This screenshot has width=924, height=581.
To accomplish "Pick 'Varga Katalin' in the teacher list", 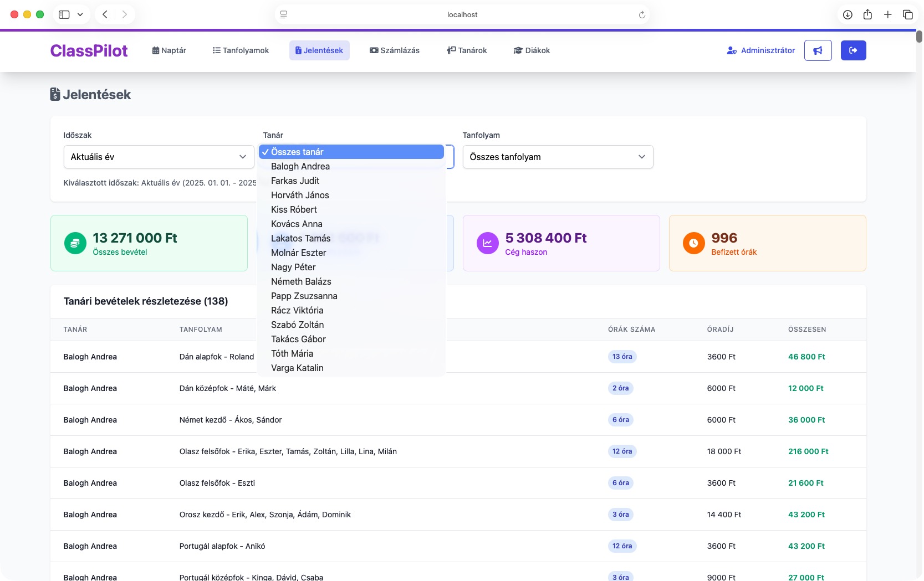I will coord(297,368).
